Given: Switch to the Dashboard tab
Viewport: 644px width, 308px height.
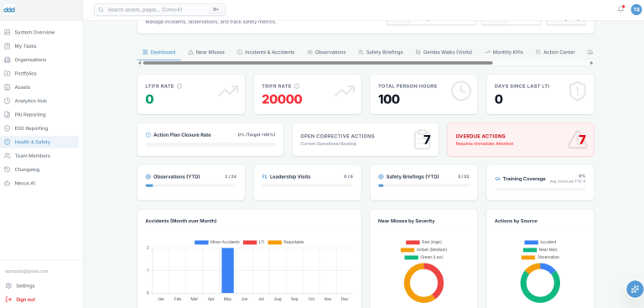Looking at the screenshot, I should pos(159,52).
